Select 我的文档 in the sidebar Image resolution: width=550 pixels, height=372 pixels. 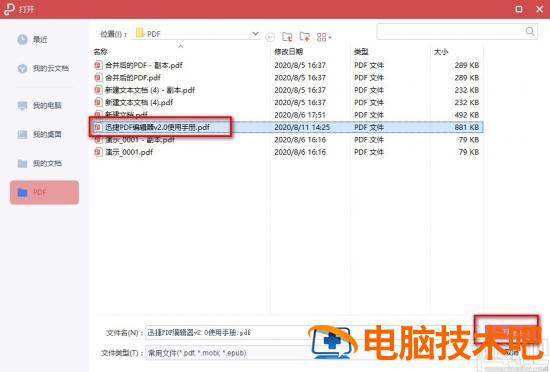(x=39, y=163)
